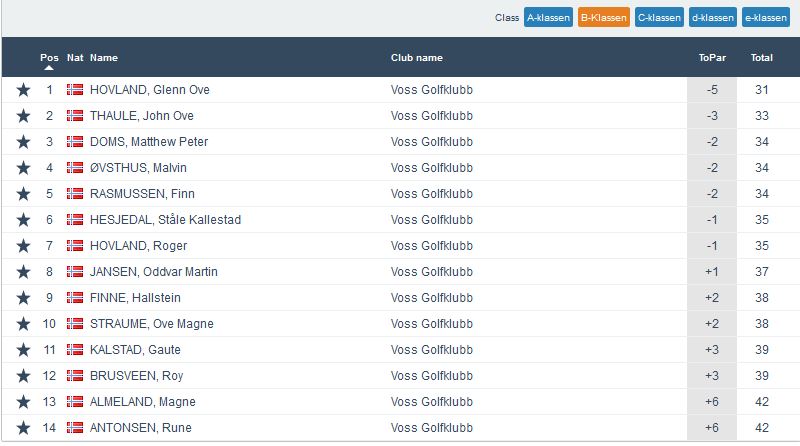Click star icon beside THAULE, John Ove
Viewport: 800px width, 446px height.
23,116
